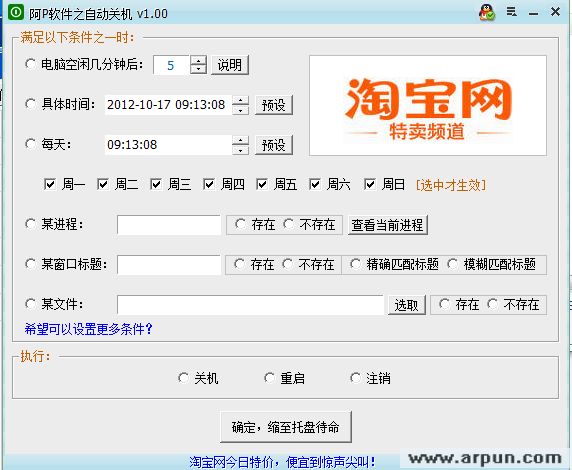Choose 存在 for the 某进程 condition

[x=255, y=224]
